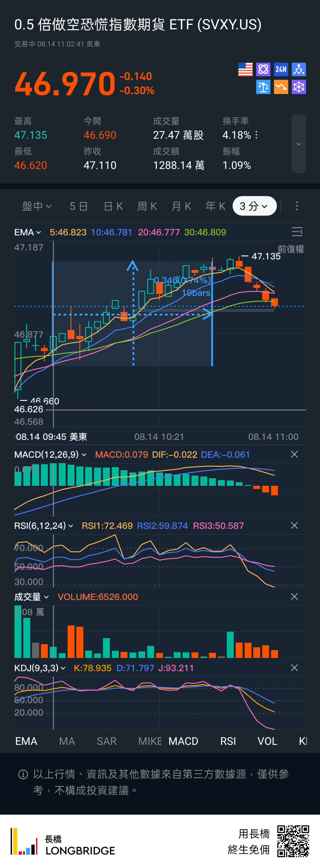The height and width of the screenshot is (868, 320).
Task: Tap the info icon beside the disclaimer
Action: click(x=23, y=774)
